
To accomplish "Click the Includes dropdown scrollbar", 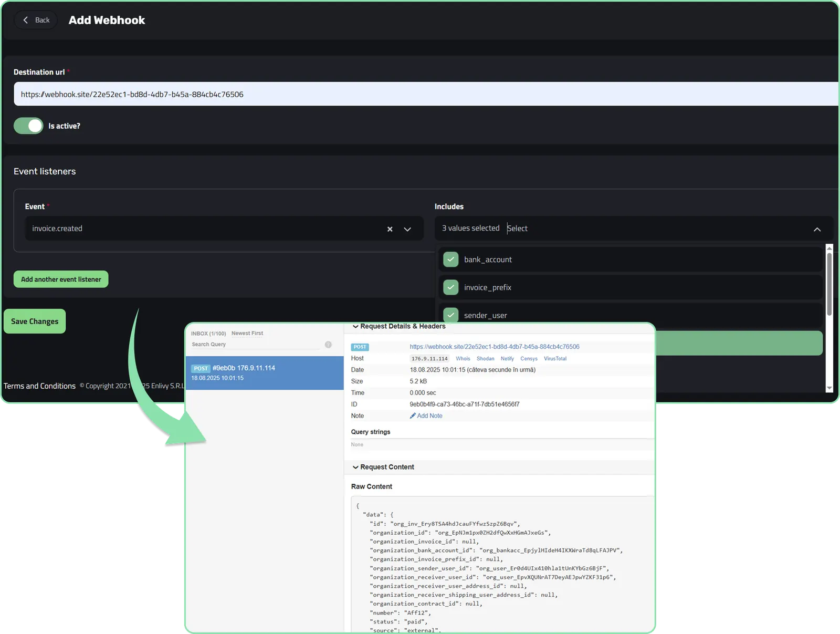I will [x=829, y=284].
